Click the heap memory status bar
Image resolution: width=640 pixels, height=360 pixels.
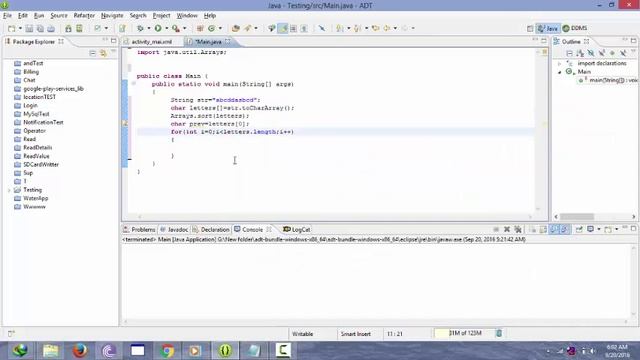click(x=464, y=333)
